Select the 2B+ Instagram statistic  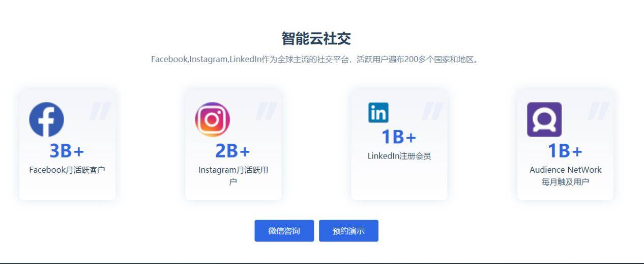click(233, 151)
